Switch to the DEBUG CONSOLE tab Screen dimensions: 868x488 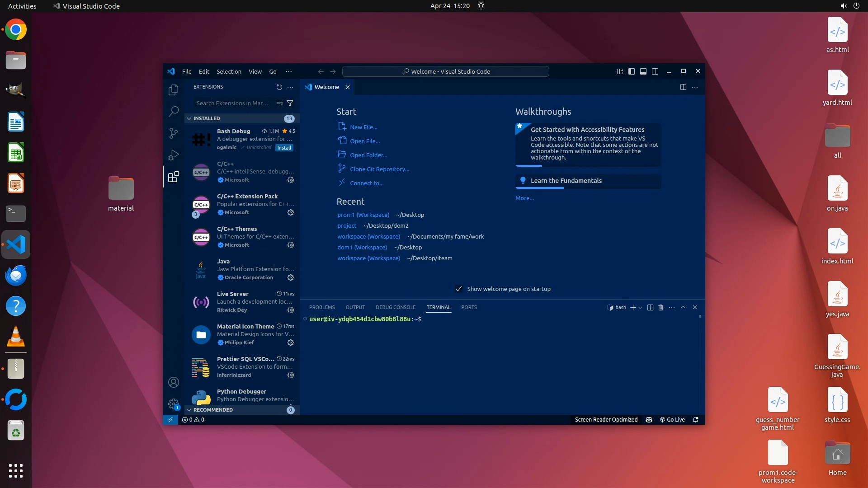tap(395, 307)
